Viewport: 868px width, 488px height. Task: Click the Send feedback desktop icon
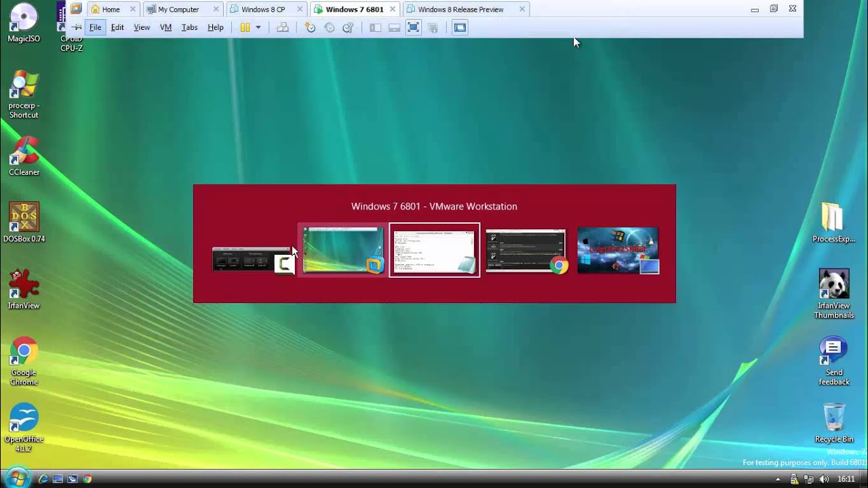(x=834, y=361)
